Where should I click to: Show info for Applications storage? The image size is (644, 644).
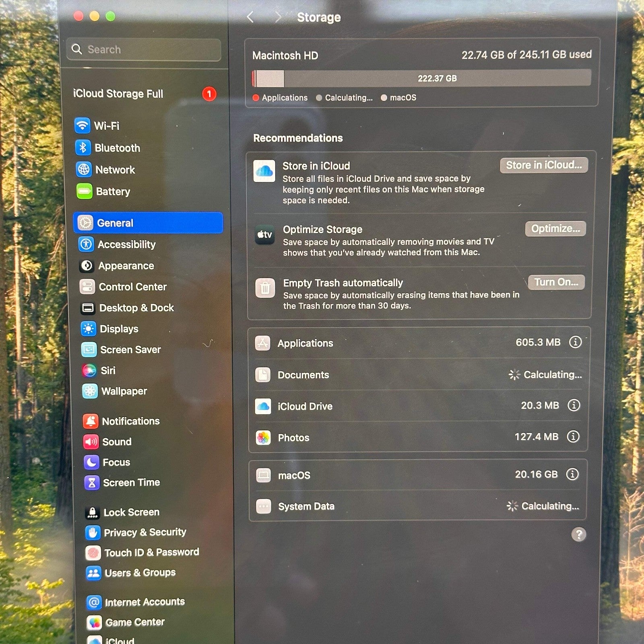coord(575,342)
